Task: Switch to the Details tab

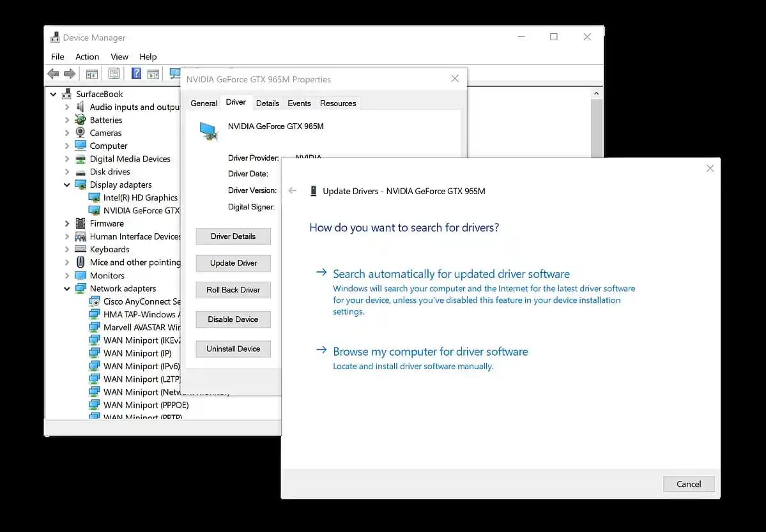Action: pyautogui.click(x=268, y=103)
